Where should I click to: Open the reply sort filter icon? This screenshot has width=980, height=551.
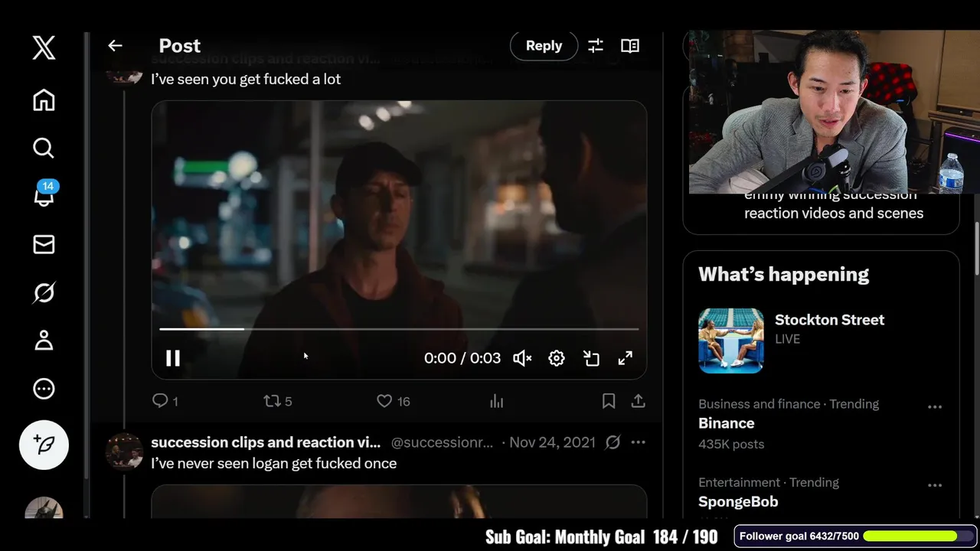[595, 46]
